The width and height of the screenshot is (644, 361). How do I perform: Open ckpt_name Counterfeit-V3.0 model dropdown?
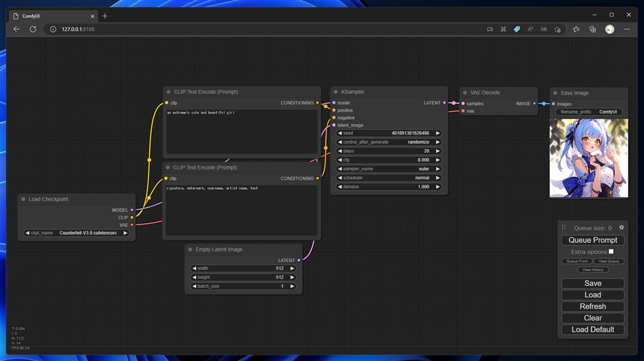(76, 233)
